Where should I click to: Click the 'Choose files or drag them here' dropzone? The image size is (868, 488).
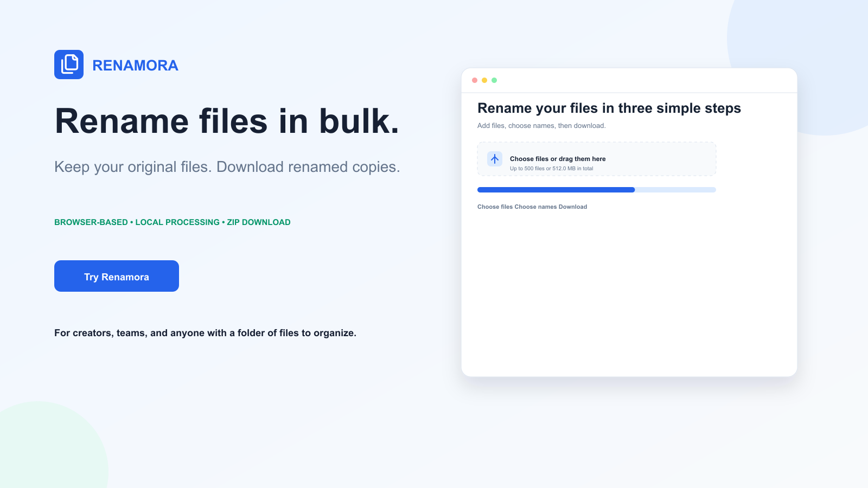[597, 159]
